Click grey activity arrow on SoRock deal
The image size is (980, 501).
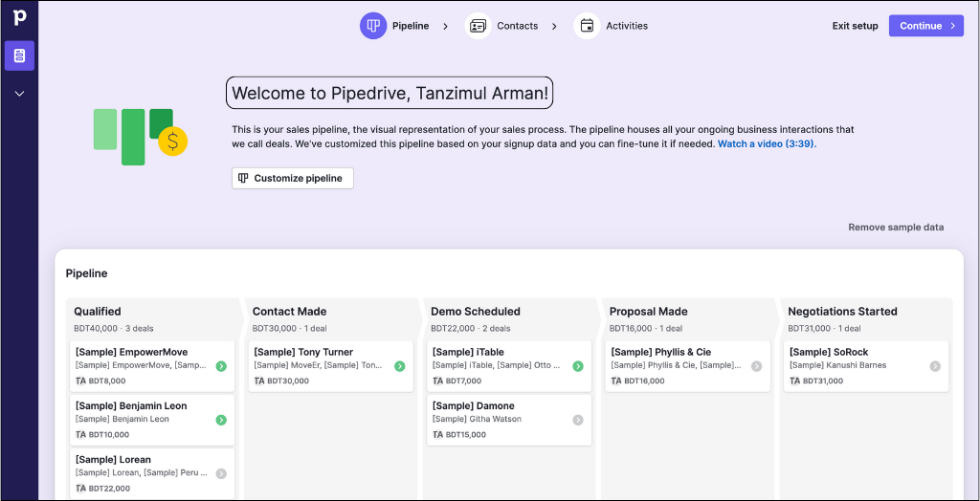tap(935, 366)
